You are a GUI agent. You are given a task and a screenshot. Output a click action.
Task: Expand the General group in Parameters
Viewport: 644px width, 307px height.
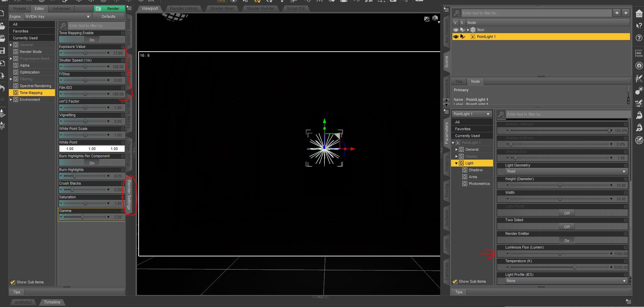tap(457, 149)
